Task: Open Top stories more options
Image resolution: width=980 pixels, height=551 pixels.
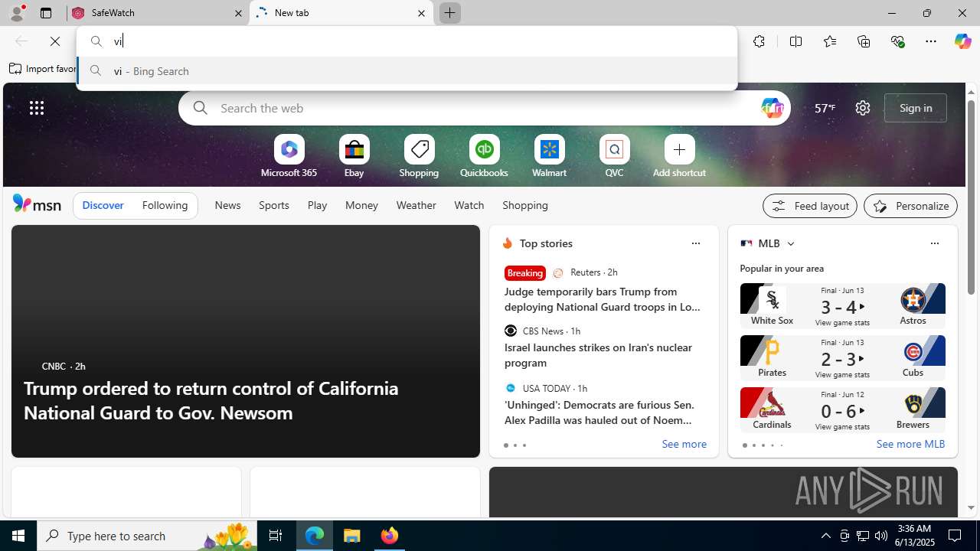Action: click(x=695, y=243)
